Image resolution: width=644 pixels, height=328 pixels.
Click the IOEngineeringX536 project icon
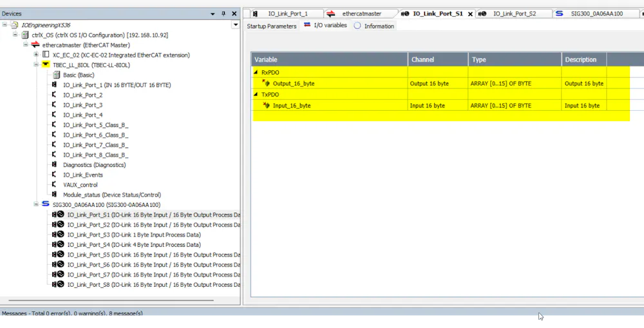tap(15, 25)
